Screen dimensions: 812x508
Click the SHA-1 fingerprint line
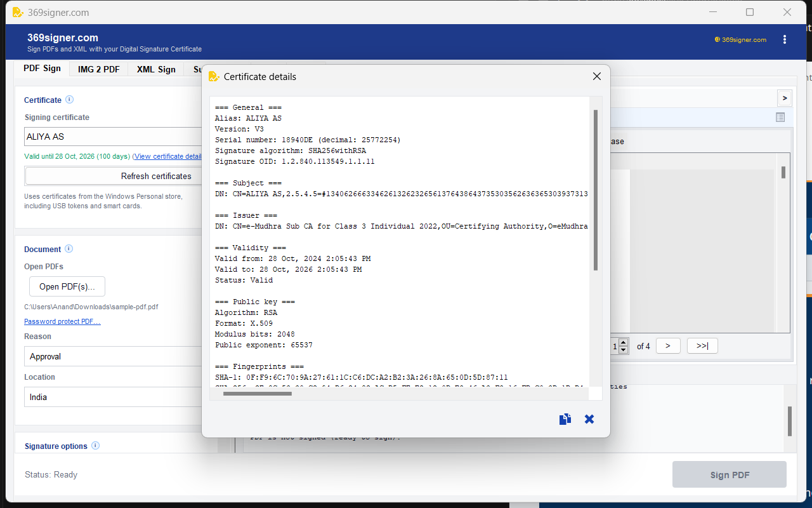point(361,377)
